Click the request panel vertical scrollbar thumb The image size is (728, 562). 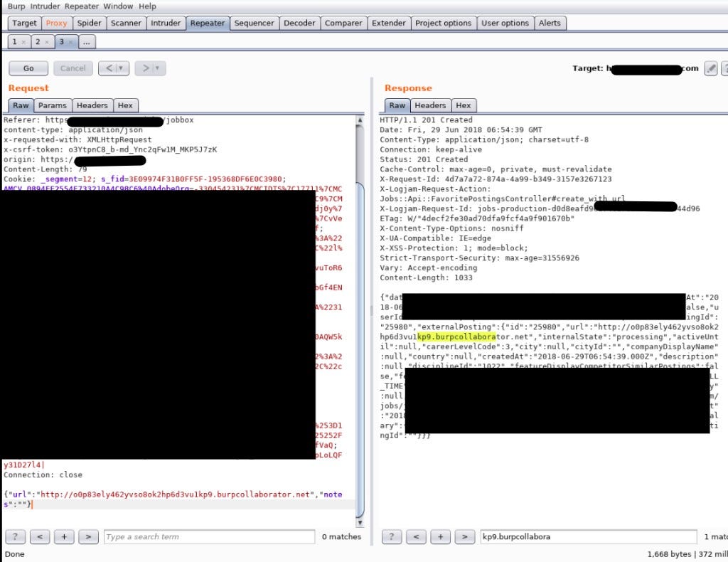coord(360,349)
